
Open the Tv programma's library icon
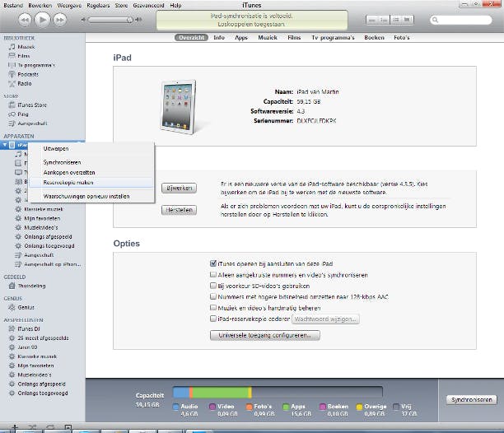tap(12, 65)
